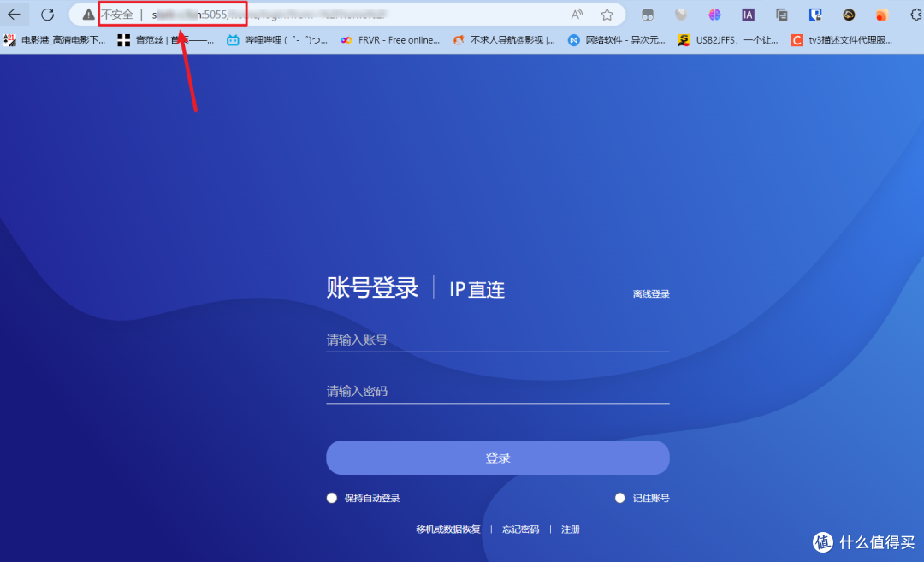Open the orange circle extension icon
The width and height of the screenshot is (924, 562).
pyautogui.click(x=882, y=15)
